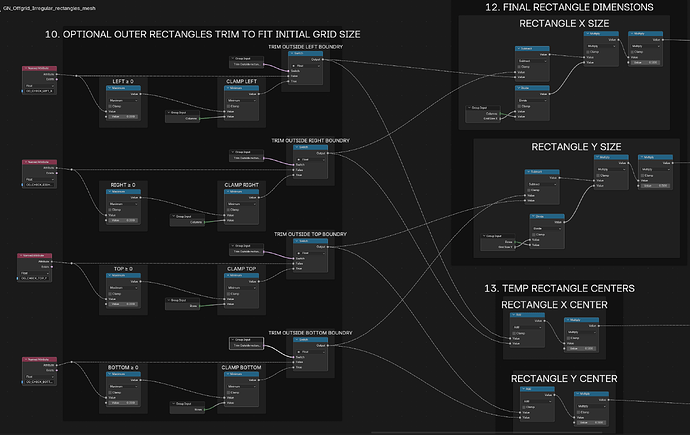The width and height of the screenshot is (690, 435).
Task: Open Minimum operation dropdown in CLAMP LEFT node
Action: [x=242, y=100]
